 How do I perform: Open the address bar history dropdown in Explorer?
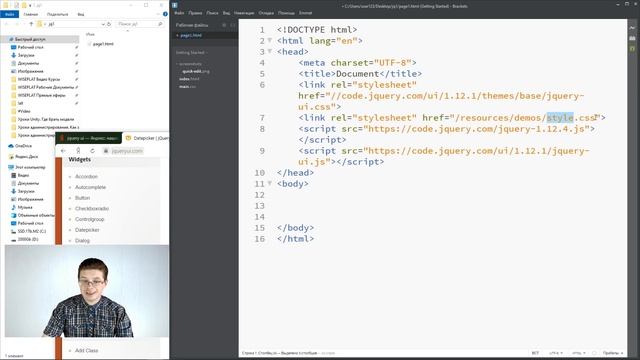pyautogui.click(x=103, y=24)
